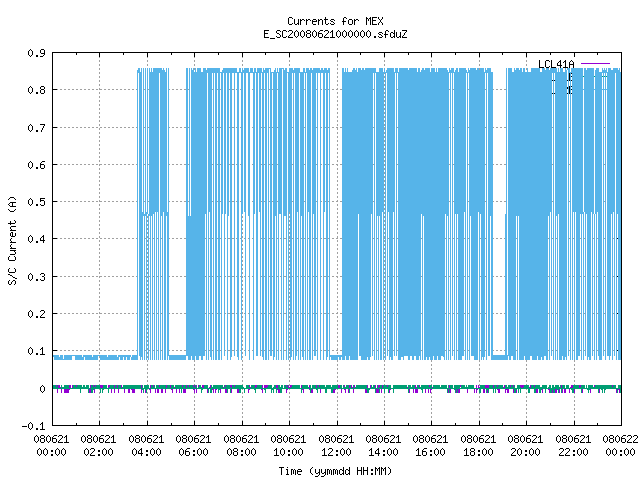Click the '-0.1' y-axis tick value
This screenshot has width=640, height=480.
pos(33,426)
